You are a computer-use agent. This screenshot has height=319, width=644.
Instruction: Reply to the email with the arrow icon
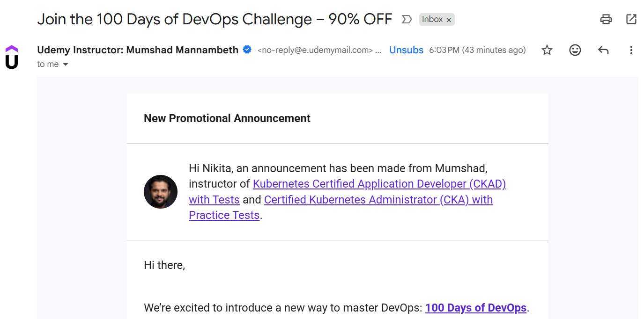(x=603, y=50)
